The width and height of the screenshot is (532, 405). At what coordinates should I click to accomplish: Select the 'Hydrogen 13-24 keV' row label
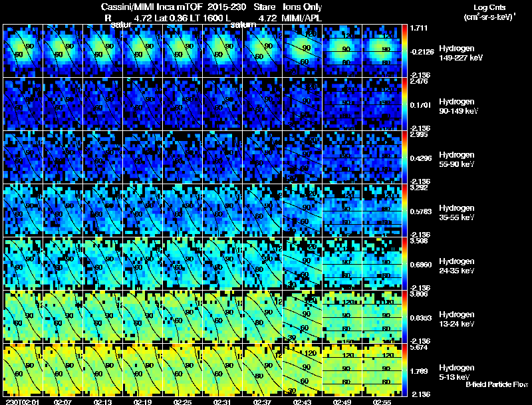[457, 319]
